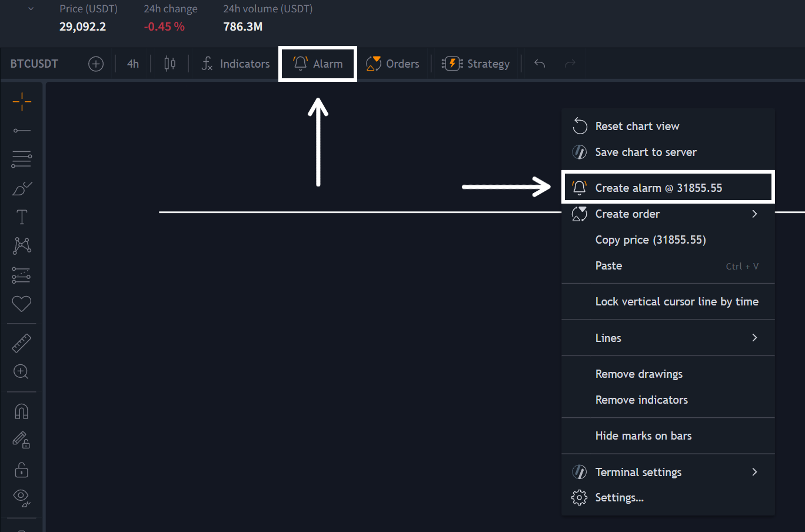805x532 pixels.
Task: Open Settings... from the context menu
Action: click(x=668, y=498)
